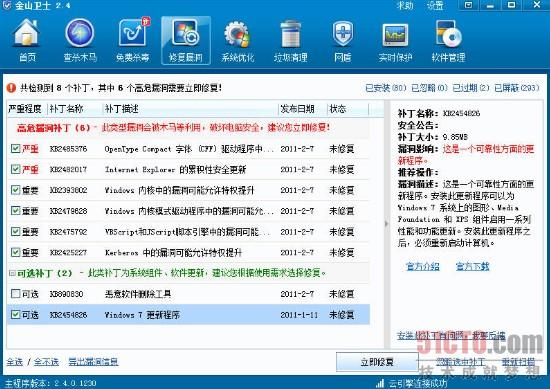
Task: View 已过期 (2) expired patches
Action: pos(471,88)
